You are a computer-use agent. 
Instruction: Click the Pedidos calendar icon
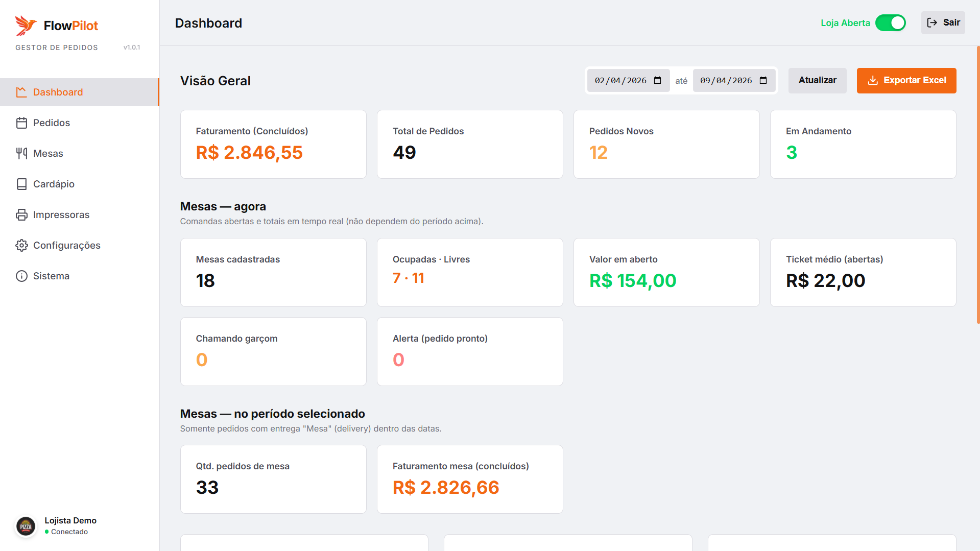click(21, 123)
